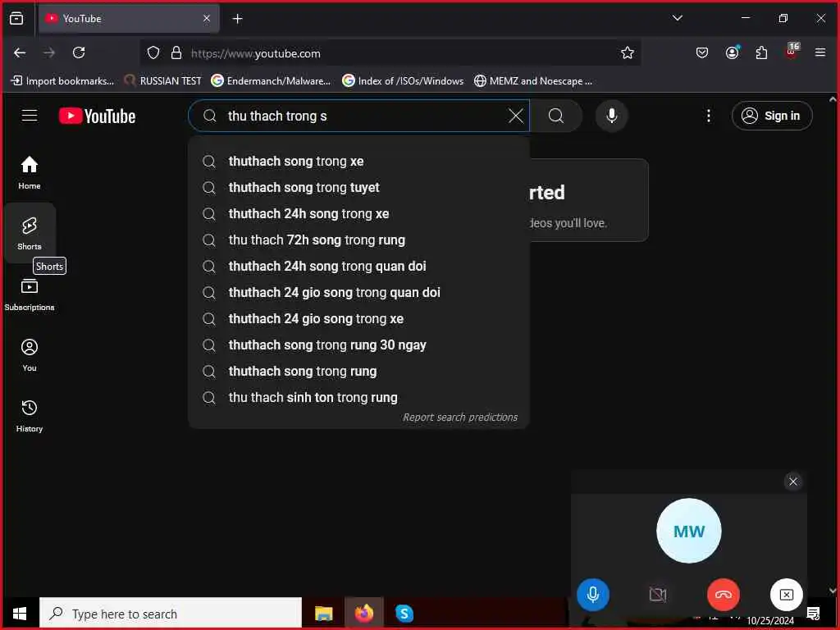Select suggestion "thuthach 24 gio song trong quan doi"
The width and height of the screenshot is (840, 630).
(x=358, y=293)
